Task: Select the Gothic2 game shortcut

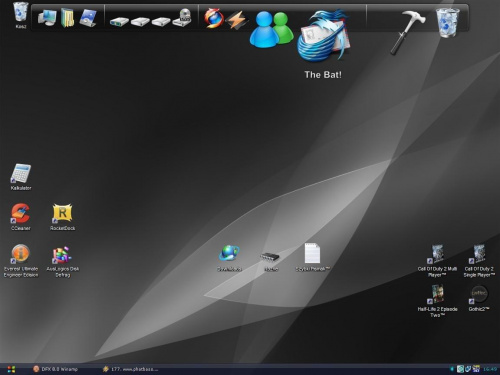Action: click(479, 298)
